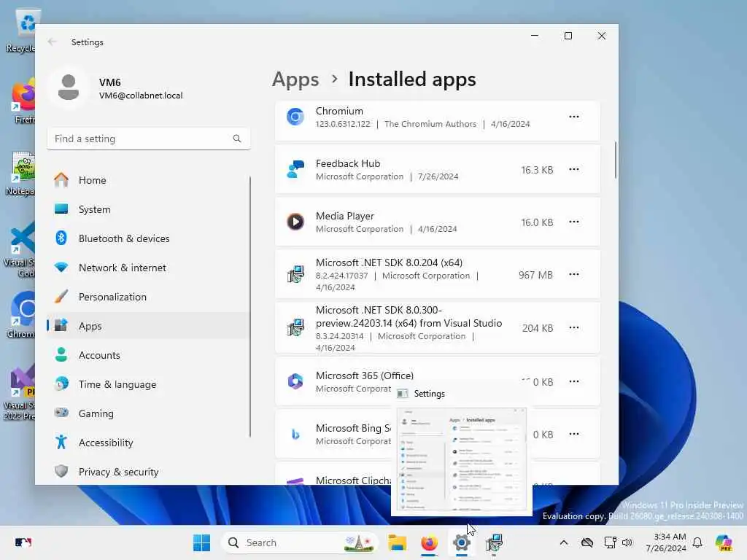Image resolution: width=747 pixels, height=560 pixels.
Task: Open more options for Microsoft Bing
Action: (x=574, y=434)
